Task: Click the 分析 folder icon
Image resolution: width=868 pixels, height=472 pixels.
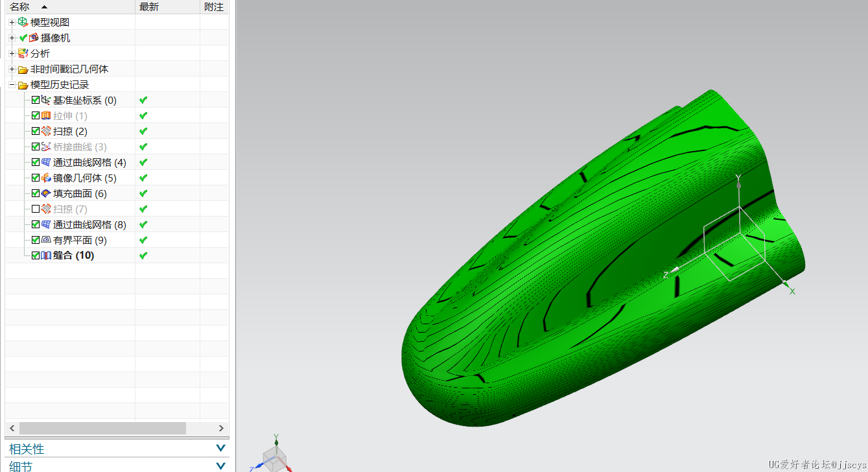Action: pos(23,53)
